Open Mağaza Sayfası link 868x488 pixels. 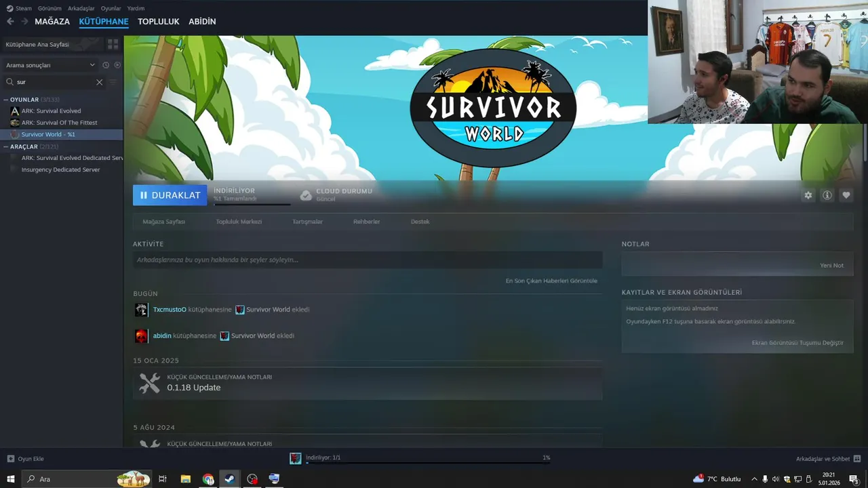[x=163, y=222]
